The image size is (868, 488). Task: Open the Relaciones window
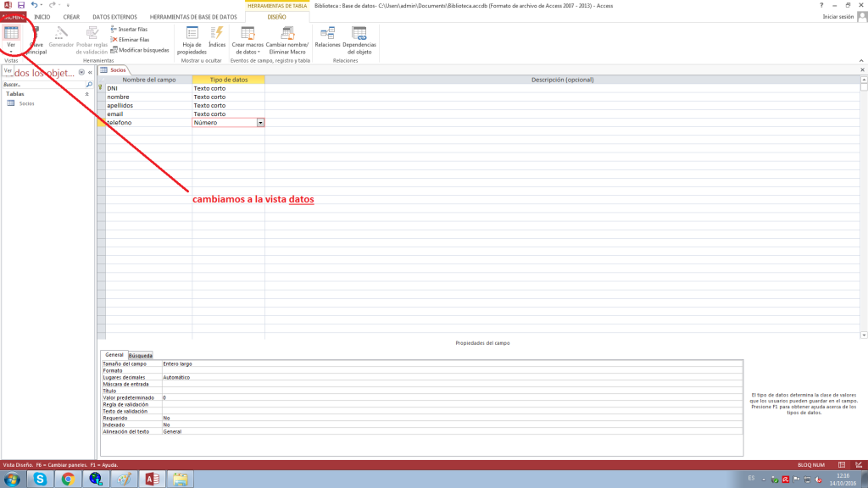tap(327, 37)
